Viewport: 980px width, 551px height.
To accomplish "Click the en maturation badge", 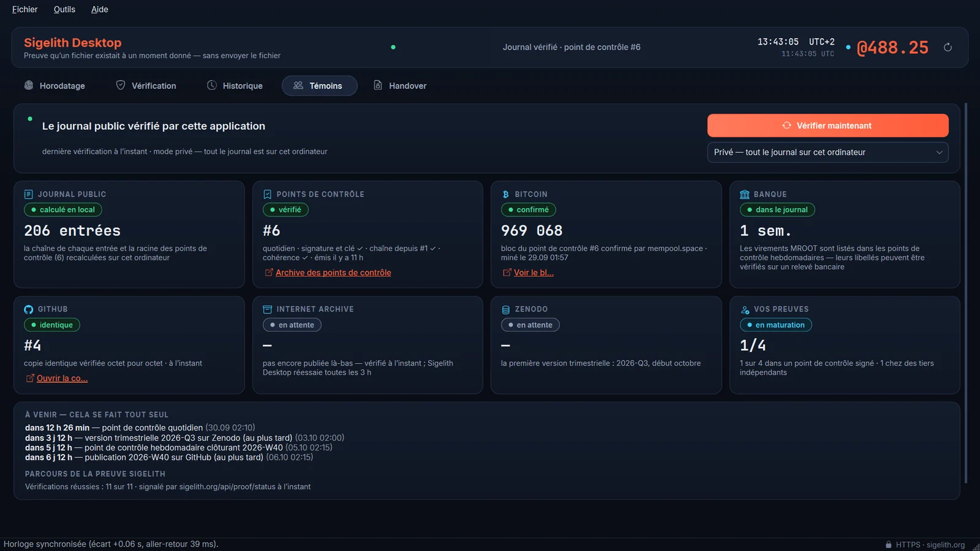I will click(775, 325).
